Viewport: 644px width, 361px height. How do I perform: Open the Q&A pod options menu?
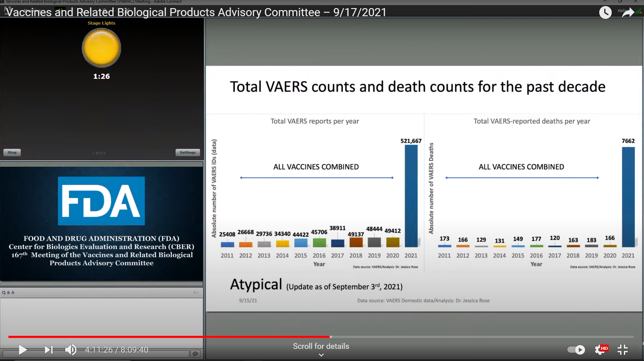pyautogui.click(x=196, y=292)
